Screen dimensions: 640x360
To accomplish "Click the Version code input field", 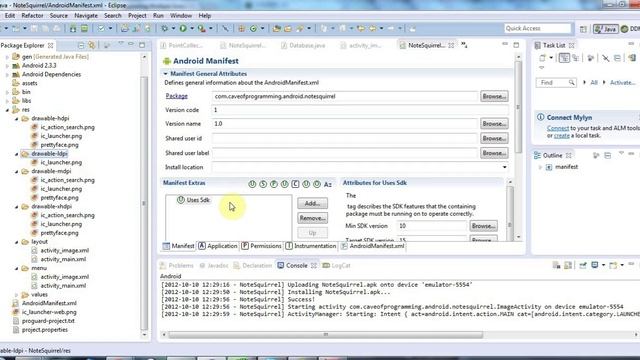I will tap(360, 110).
